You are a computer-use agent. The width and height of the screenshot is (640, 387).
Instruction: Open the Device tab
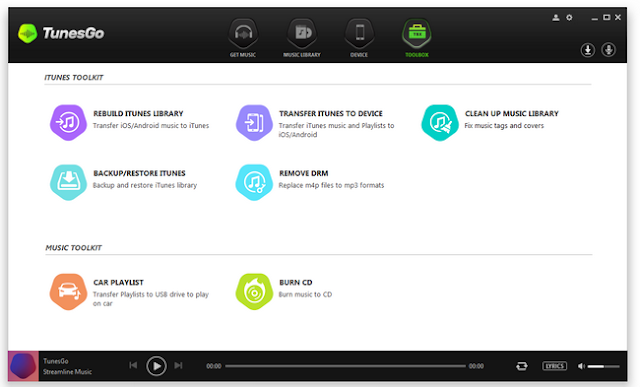(359, 38)
